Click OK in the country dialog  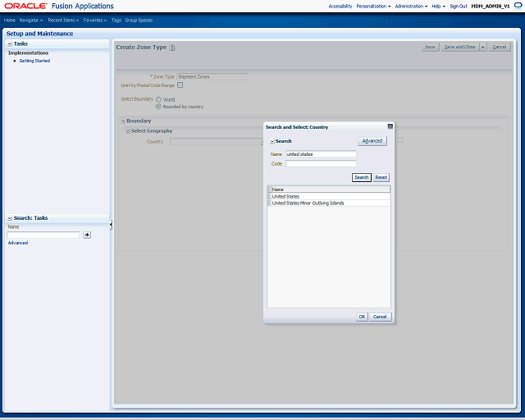pyautogui.click(x=362, y=317)
